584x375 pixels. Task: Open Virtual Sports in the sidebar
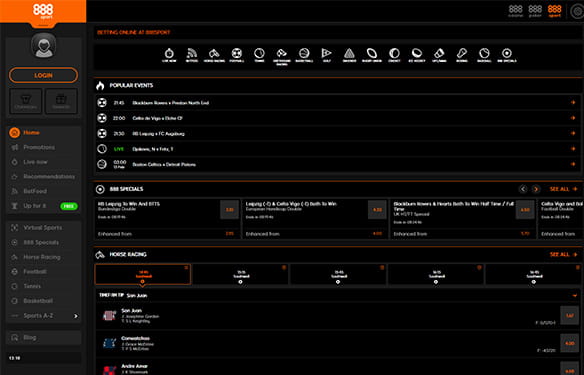[x=44, y=228]
